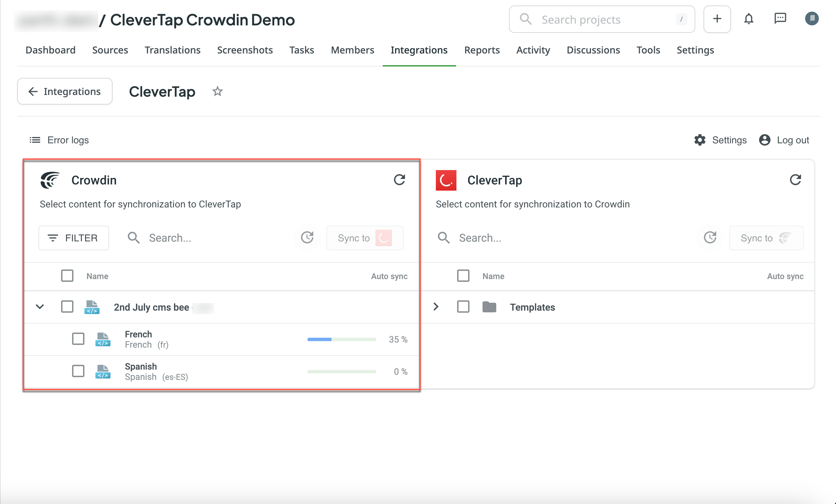Click the red CleverTap logo icon
Screen dimensions: 836x504
pyautogui.click(x=446, y=180)
